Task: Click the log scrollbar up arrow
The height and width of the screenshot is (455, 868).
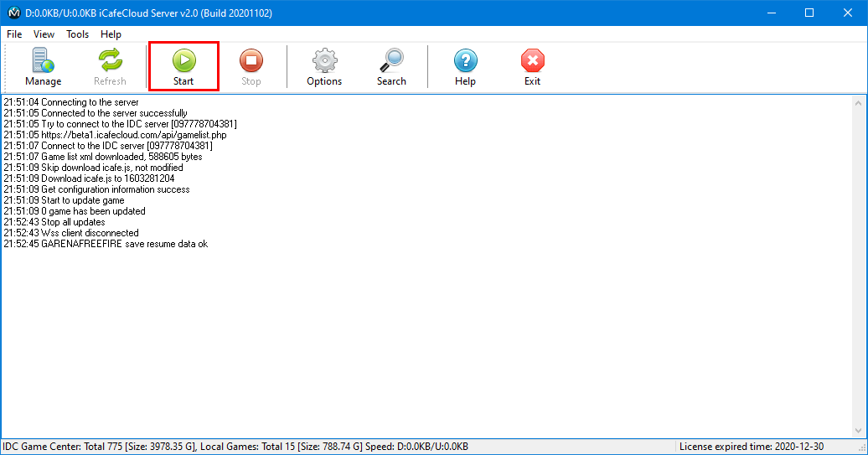Action: 859,102
